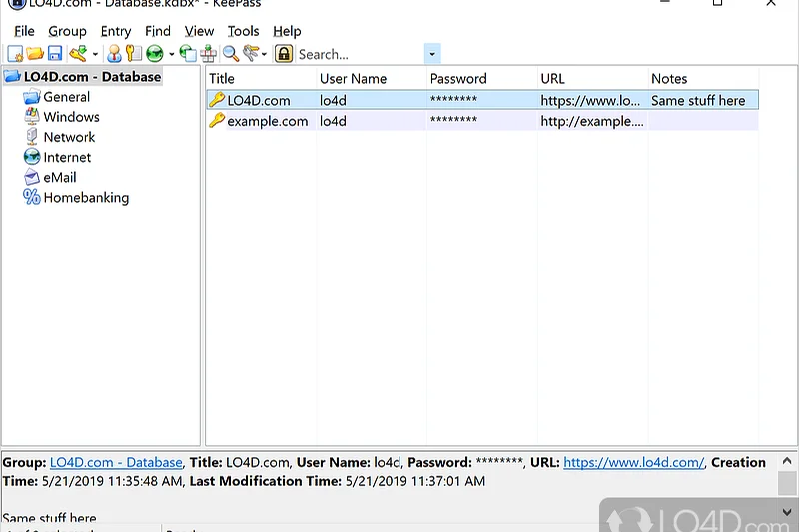Screen dimensions: 799x532
Task: Open URL with the green globe icon
Action: (155, 54)
